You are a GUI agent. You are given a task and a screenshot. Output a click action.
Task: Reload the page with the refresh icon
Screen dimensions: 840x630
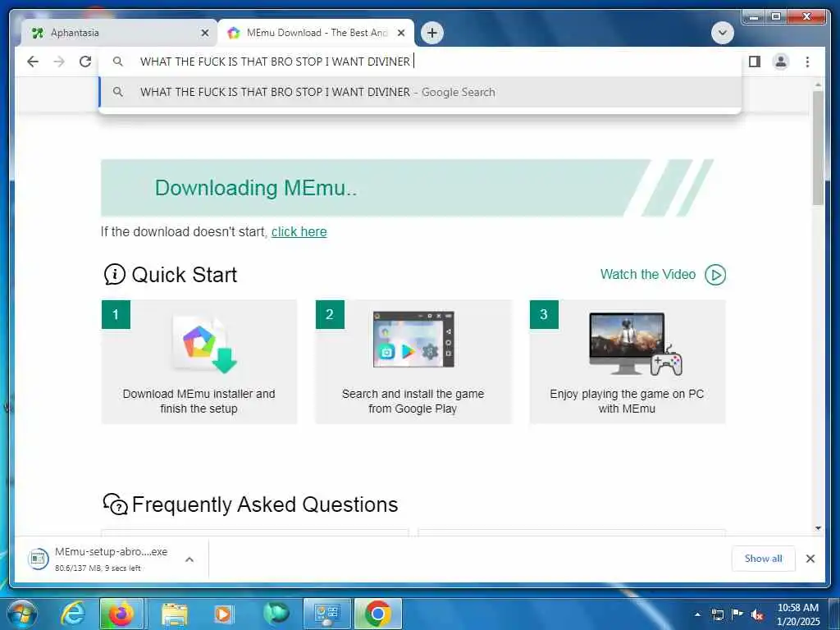(x=85, y=62)
